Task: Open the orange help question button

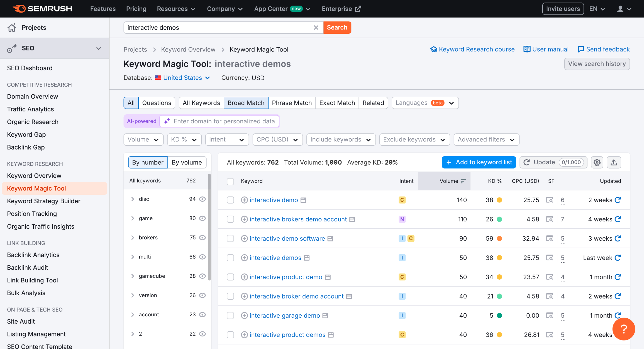Action: coord(623,329)
